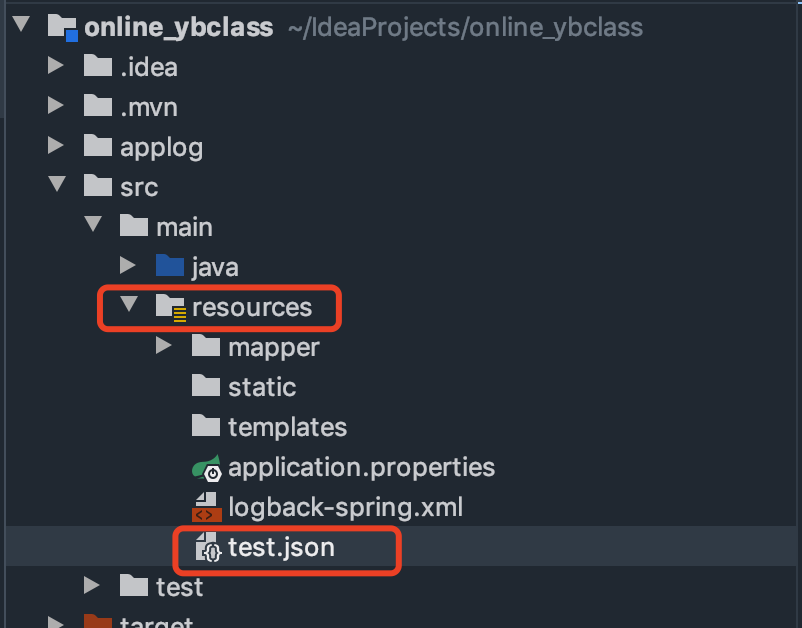
Task: Click the resources folder icon
Action: (x=171, y=308)
